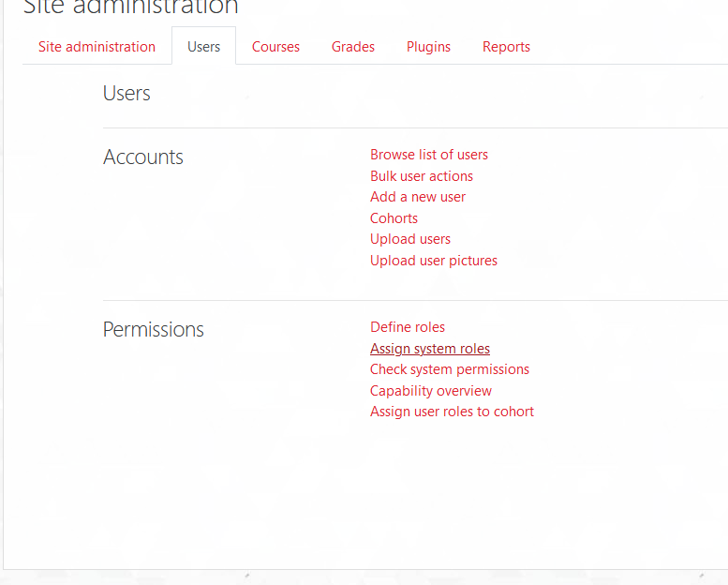Image resolution: width=728 pixels, height=585 pixels.
Task: Open the Grades tab
Action: (353, 47)
